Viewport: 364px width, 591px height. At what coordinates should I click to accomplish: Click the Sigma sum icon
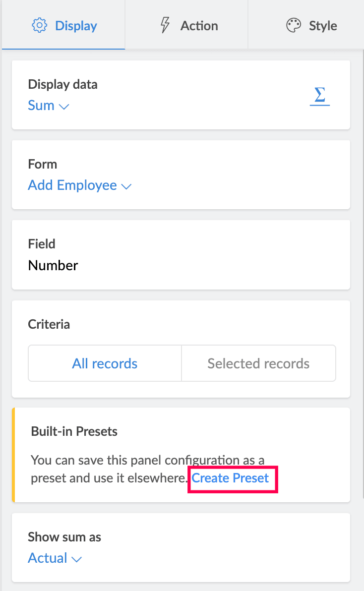(320, 96)
